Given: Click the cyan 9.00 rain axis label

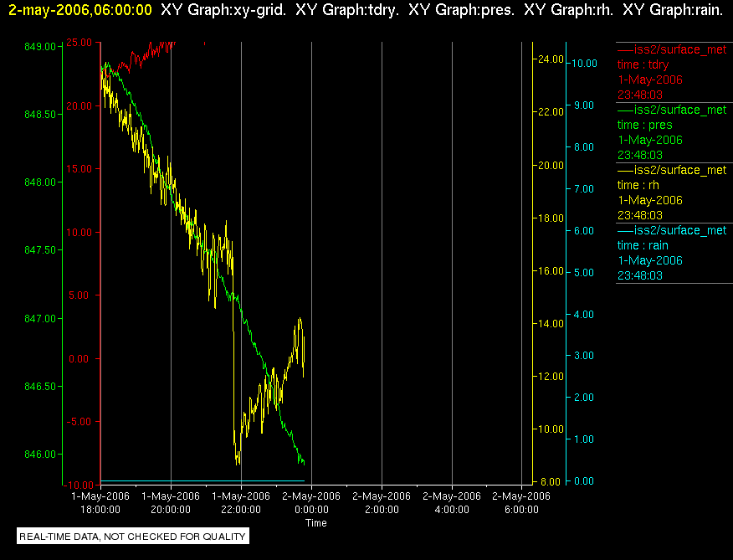Looking at the screenshot, I should click(583, 105).
